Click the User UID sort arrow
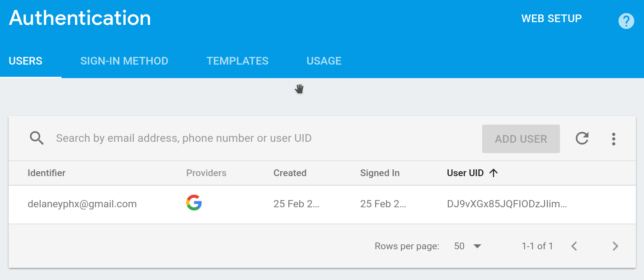Viewport: 644px width, 280px height. pyautogui.click(x=494, y=173)
